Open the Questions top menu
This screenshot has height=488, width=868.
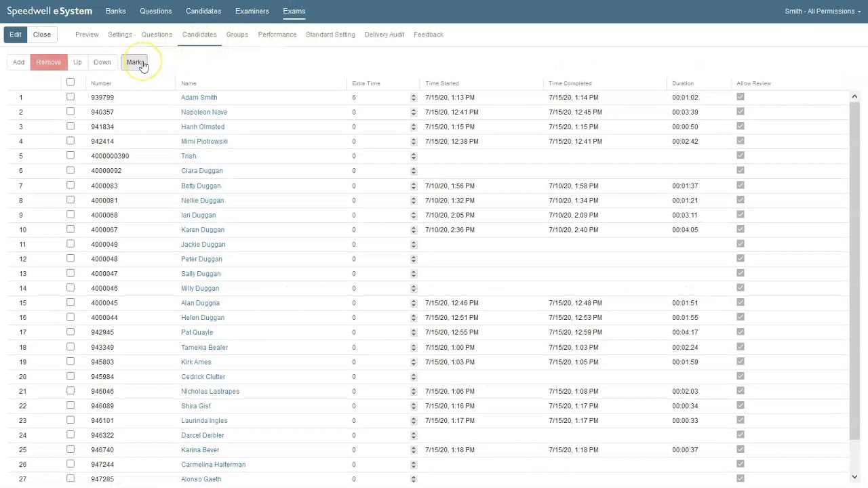coord(155,11)
